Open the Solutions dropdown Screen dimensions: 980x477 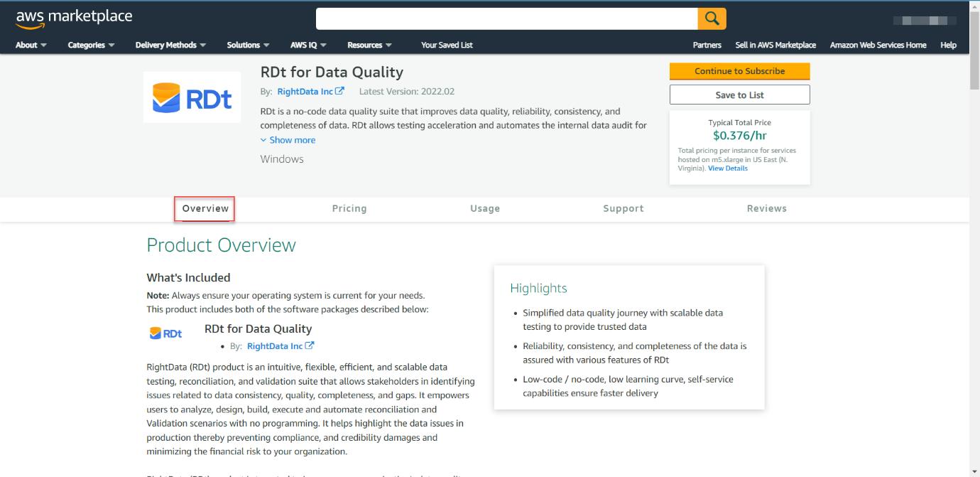(x=244, y=44)
